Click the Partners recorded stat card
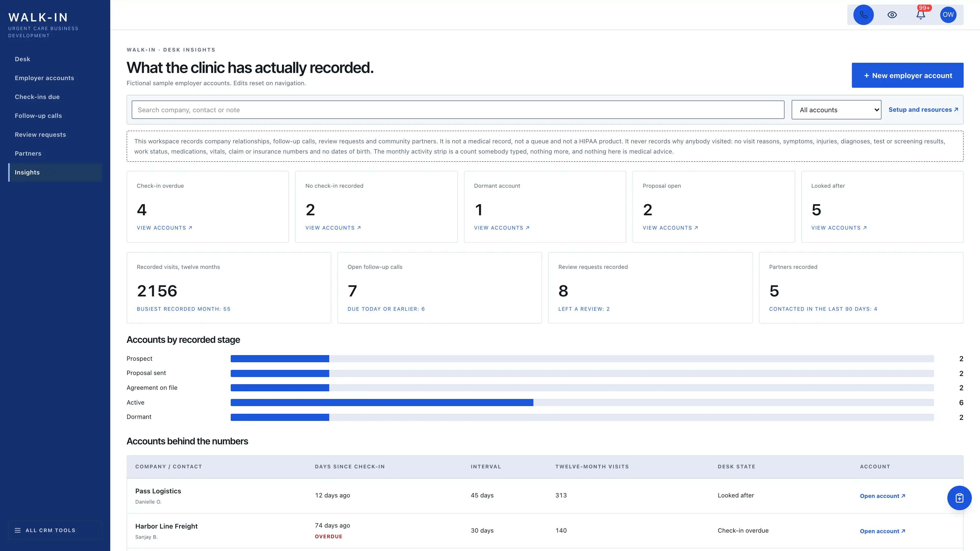 [861, 288]
